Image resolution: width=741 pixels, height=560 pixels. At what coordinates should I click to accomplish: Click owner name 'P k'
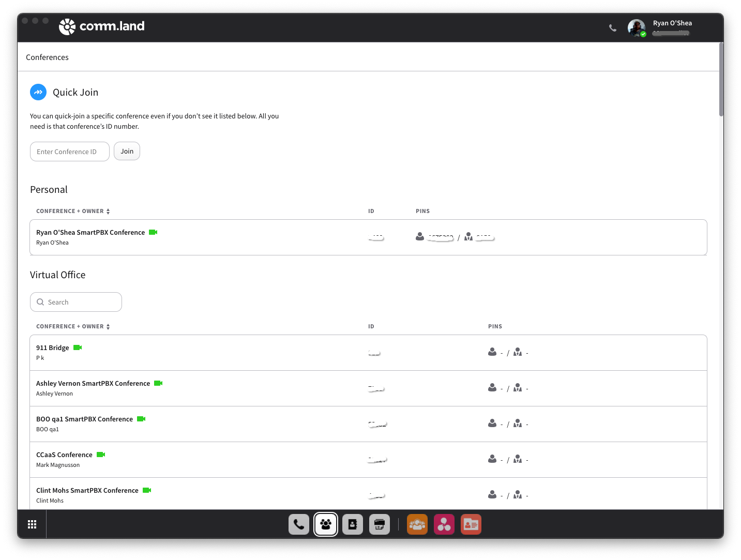point(40,358)
